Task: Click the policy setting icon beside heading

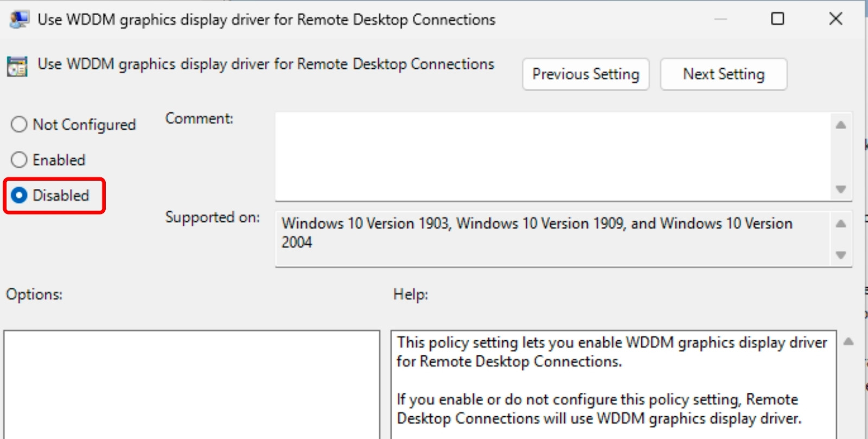Action: 17,66
